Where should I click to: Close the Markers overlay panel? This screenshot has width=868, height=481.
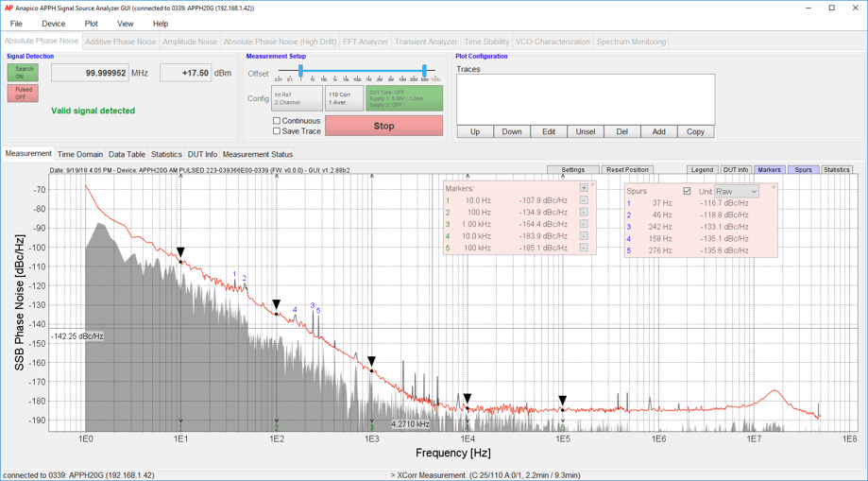(x=593, y=184)
